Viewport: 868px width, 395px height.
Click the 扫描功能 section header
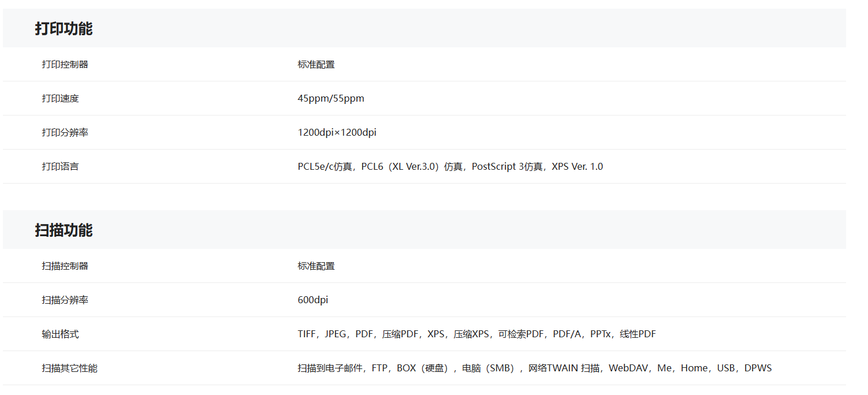64,230
